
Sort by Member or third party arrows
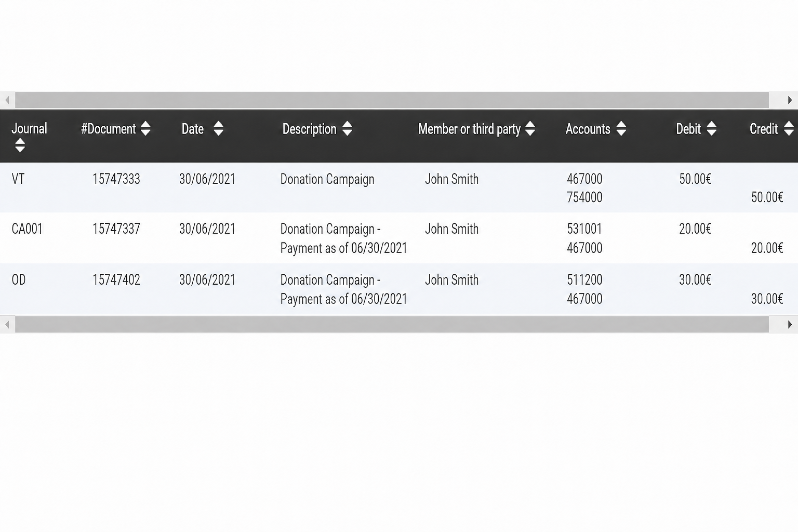(x=530, y=128)
